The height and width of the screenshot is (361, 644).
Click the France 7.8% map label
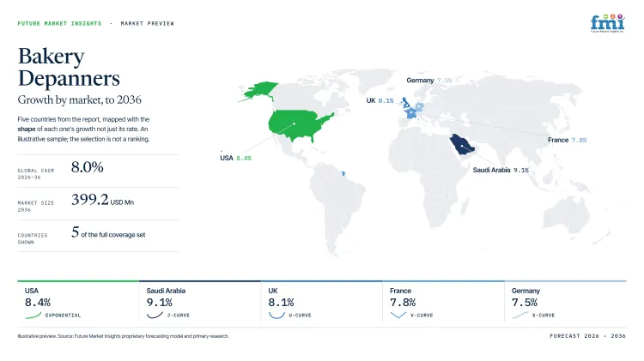tap(567, 140)
